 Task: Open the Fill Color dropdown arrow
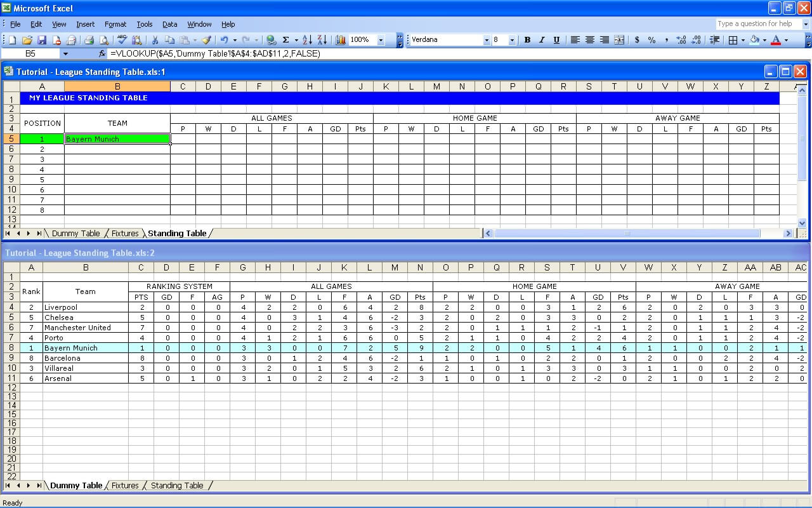[x=764, y=40]
